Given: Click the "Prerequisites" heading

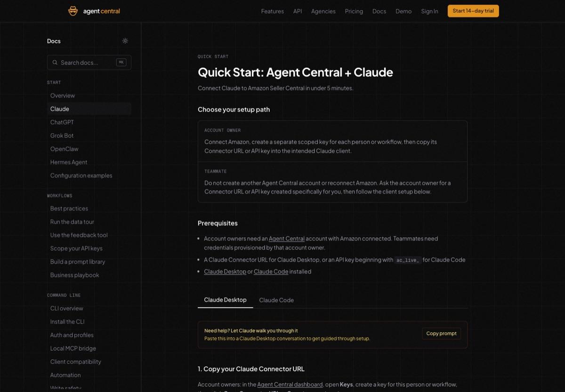Looking at the screenshot, I should (218, 223).
